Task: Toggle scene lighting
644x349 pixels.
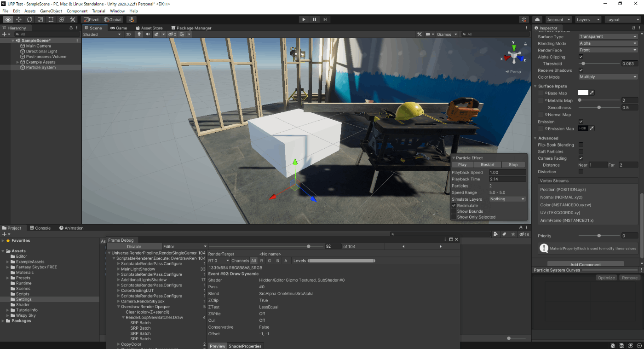Action: pos(139,35)
